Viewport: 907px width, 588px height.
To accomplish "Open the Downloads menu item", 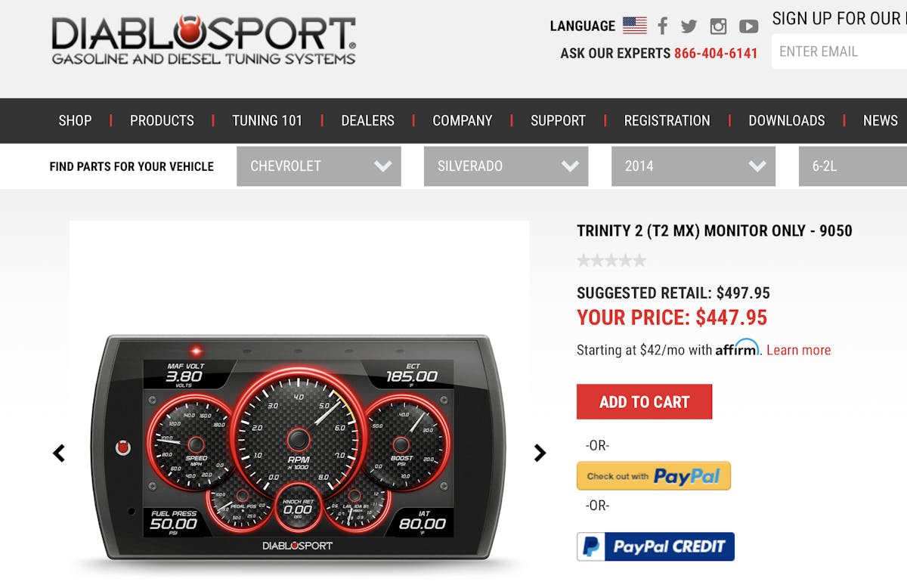I will [x=787, y=120].
